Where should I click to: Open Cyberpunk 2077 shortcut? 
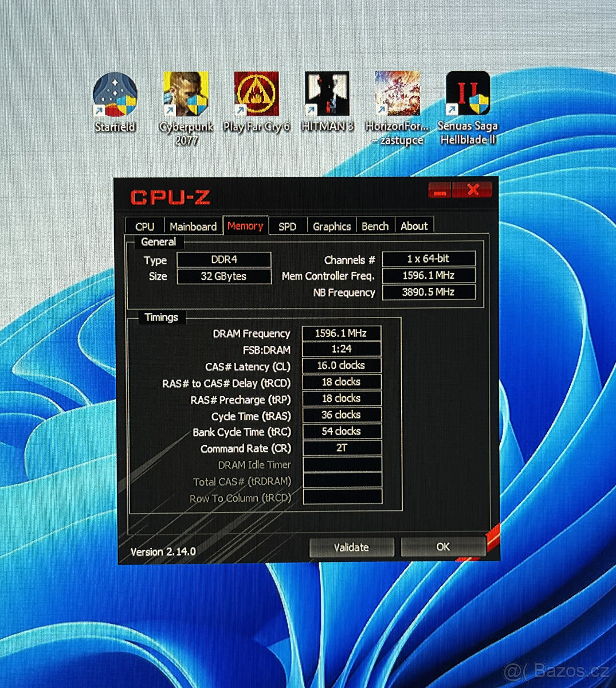[186, 95]
